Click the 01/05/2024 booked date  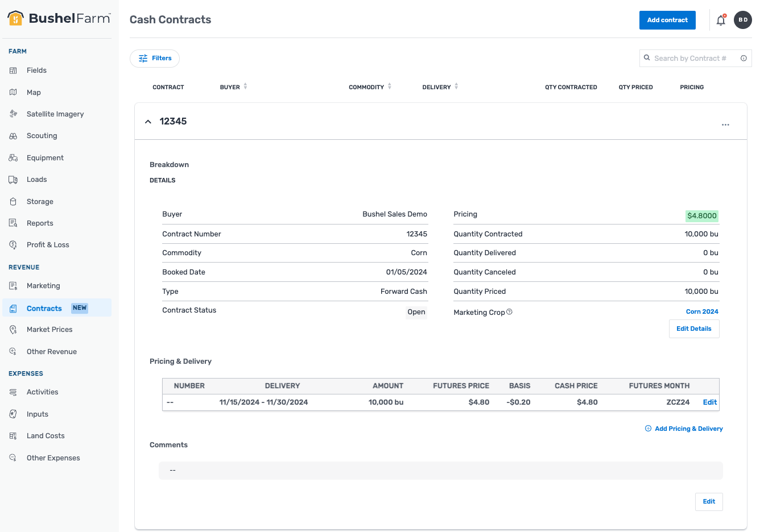(x=407, y=272)
